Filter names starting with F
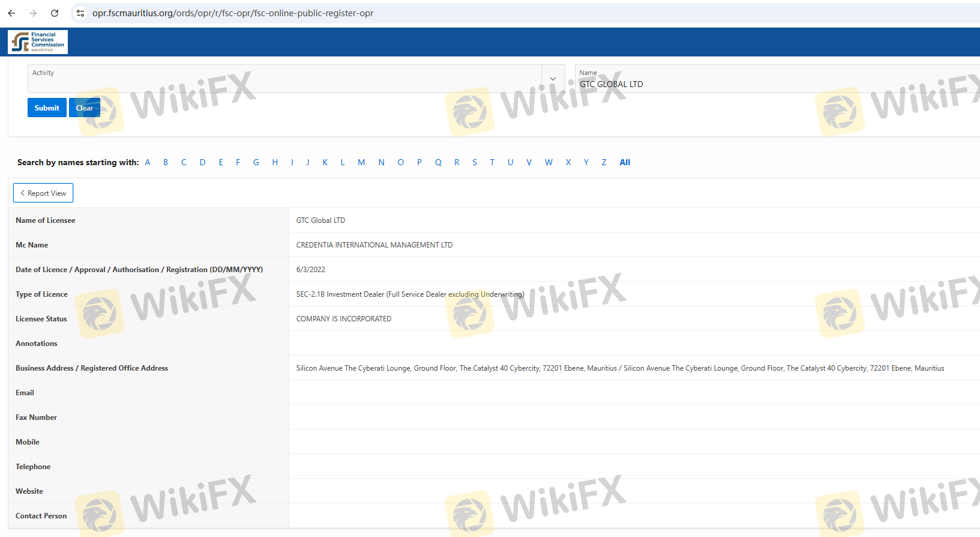This screenshot has width=980, height=537. 238,162
